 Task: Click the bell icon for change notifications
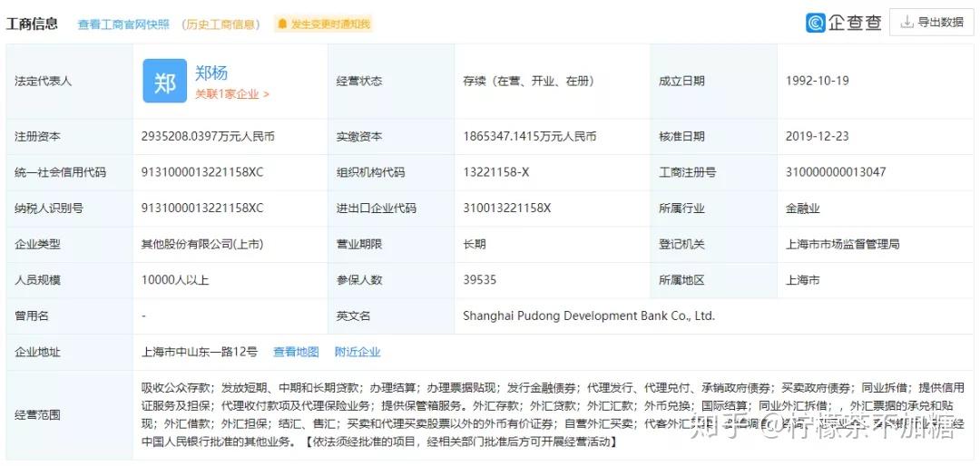[282, 24]
